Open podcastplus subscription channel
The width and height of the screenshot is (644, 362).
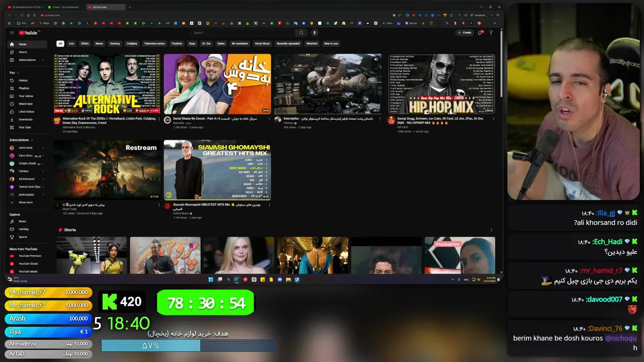(27, 195)
